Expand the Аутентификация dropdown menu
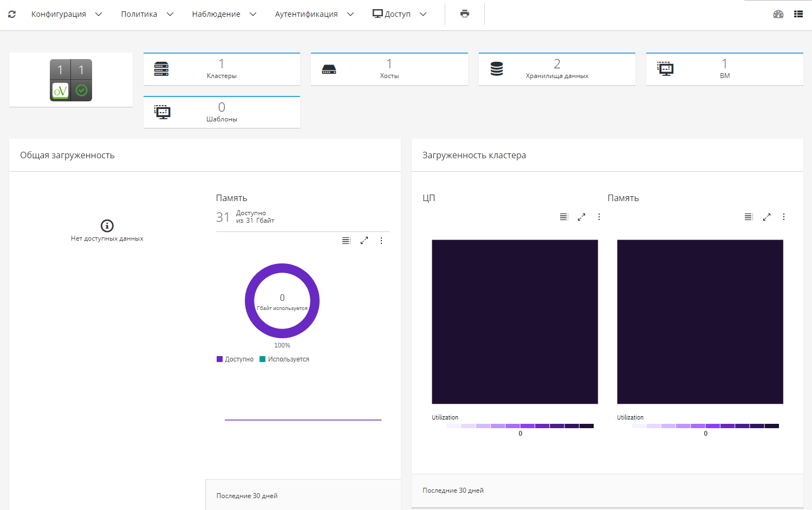Image resolution: width=812 pixels, height=510 pixels. coord(314,14)
